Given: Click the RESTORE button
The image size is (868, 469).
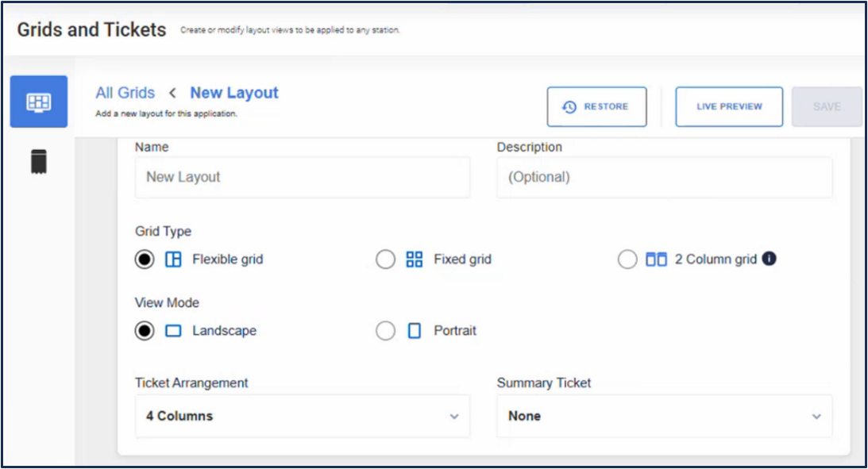Looking at the screenshot, I should click(596, 107).
